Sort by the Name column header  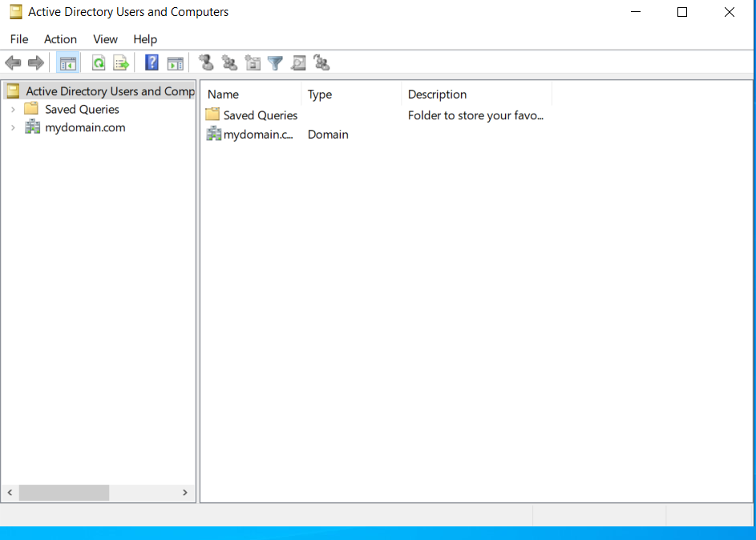pos(222,94)
